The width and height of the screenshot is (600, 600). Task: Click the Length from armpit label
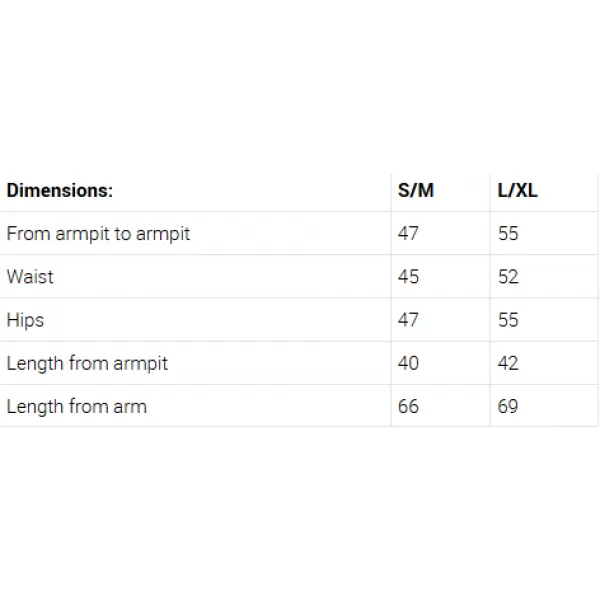point(87,364)
